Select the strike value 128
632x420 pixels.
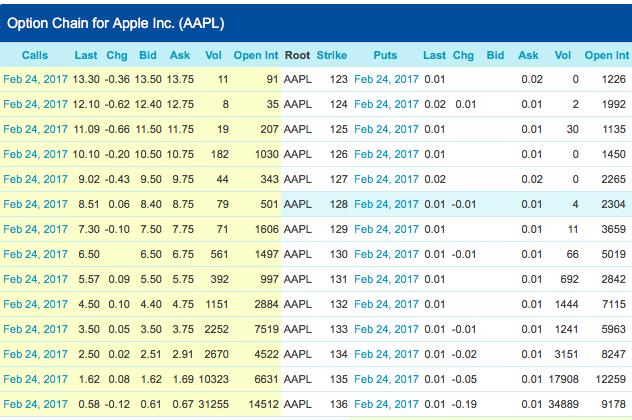[339, 204]
